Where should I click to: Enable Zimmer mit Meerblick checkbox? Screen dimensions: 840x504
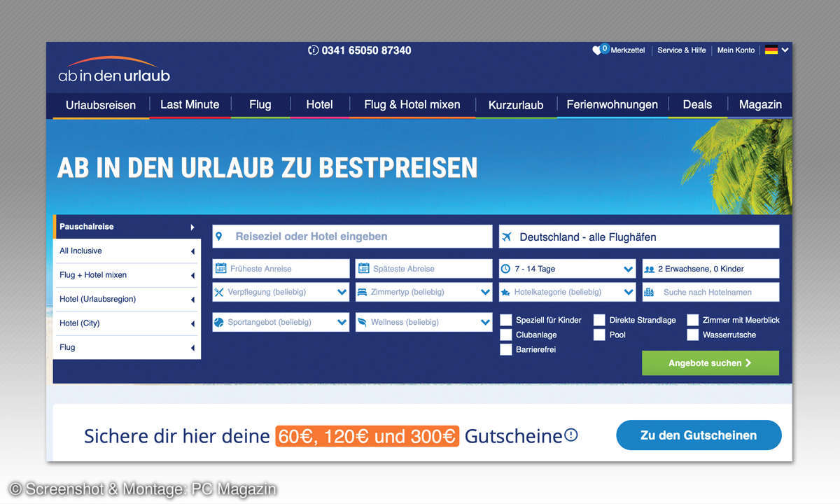(x=693, y=320)
